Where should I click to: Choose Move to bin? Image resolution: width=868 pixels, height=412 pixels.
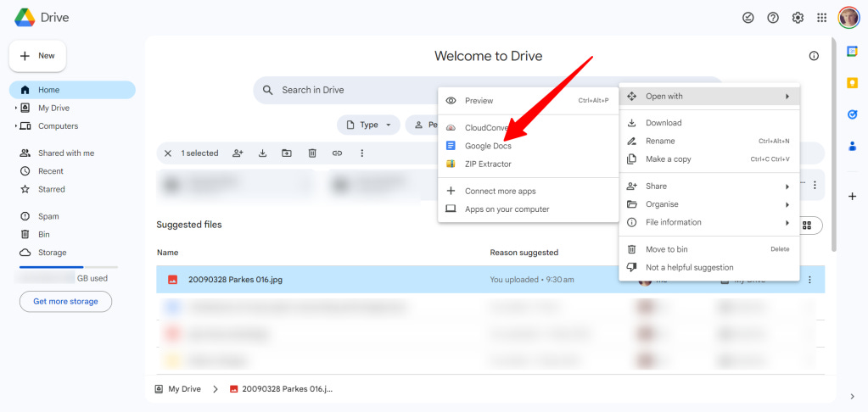[x=709, y=249]
